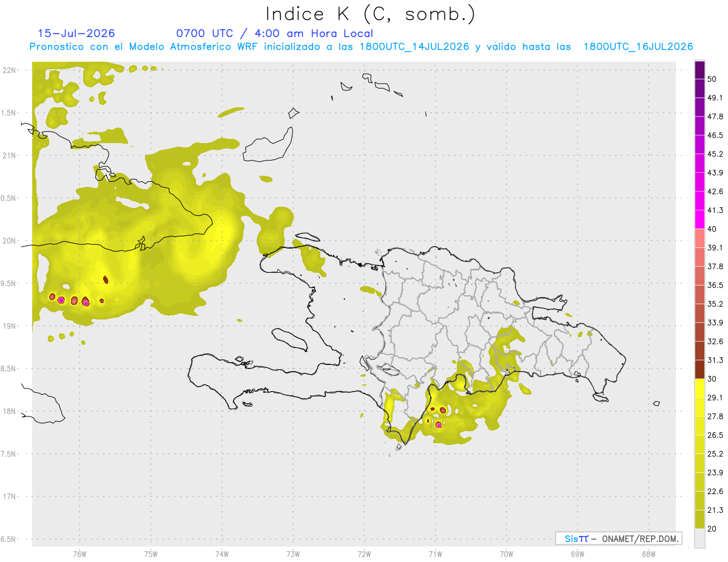
Task: Click the legend value "46.5"
Action: [x=715, y=135]
